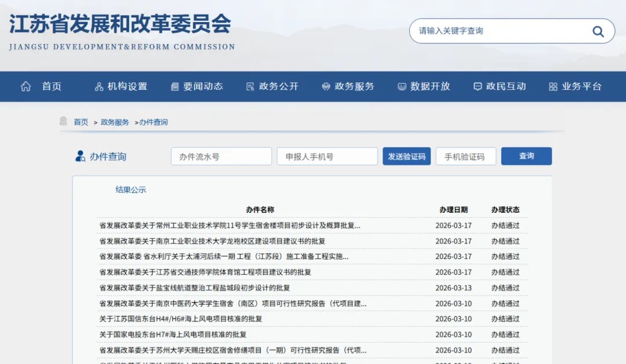Click the breadcrumb location icon

tap(63, 122)
